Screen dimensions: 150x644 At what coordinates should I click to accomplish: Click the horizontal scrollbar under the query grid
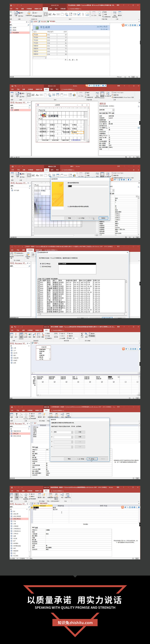click(88, 395)
